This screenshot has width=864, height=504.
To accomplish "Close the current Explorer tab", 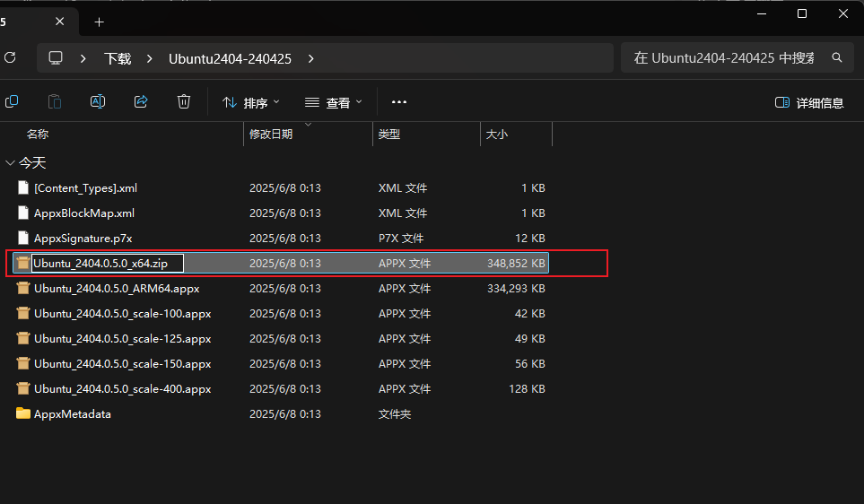I will (59, 22).
